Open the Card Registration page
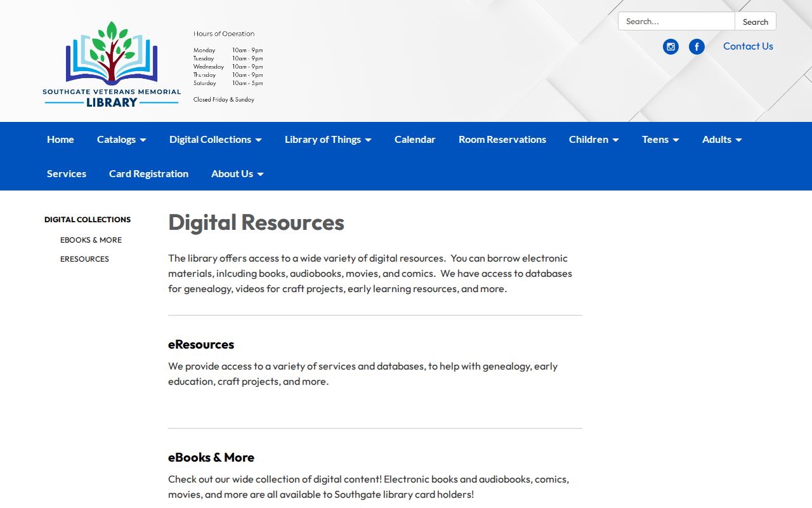 (x=148, y=173)
